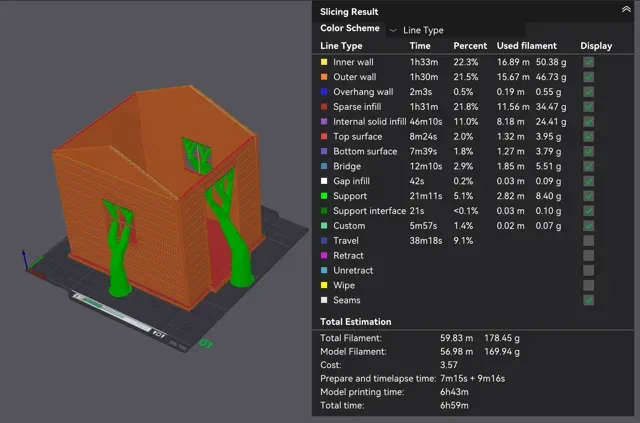Click the Bridge color swatch
Screen dimensions: 640x423
coord(324,166)
